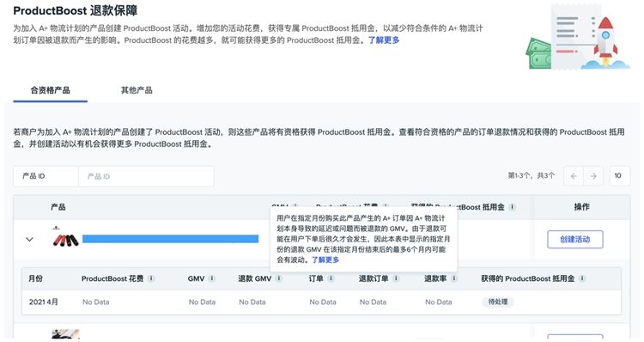
Task: Click 创建活动 button for first product
Action: (575, 239)
